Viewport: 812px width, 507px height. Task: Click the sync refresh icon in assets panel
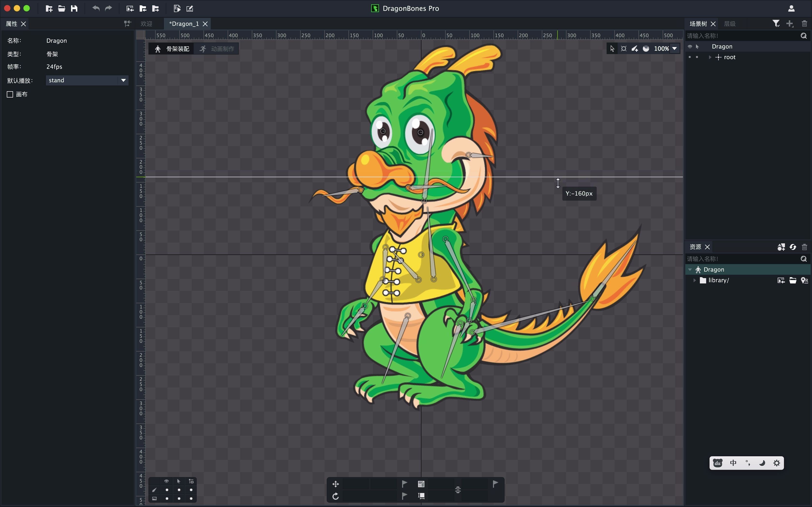[x=792, y=247]
